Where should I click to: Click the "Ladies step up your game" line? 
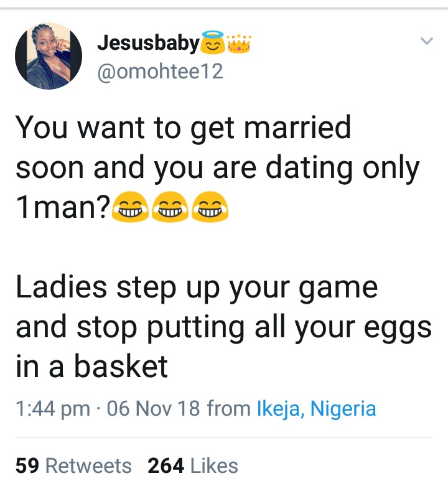point(196,287)
